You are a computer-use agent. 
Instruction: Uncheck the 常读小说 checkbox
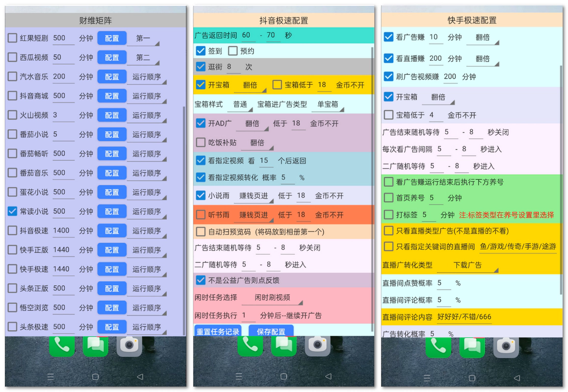(x=12, y=211)
